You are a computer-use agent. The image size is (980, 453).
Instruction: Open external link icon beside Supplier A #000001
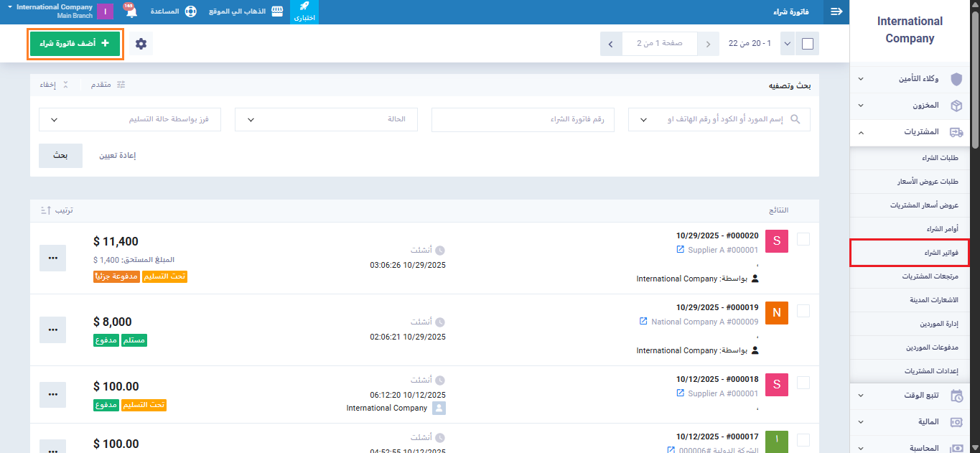point(681,250)
